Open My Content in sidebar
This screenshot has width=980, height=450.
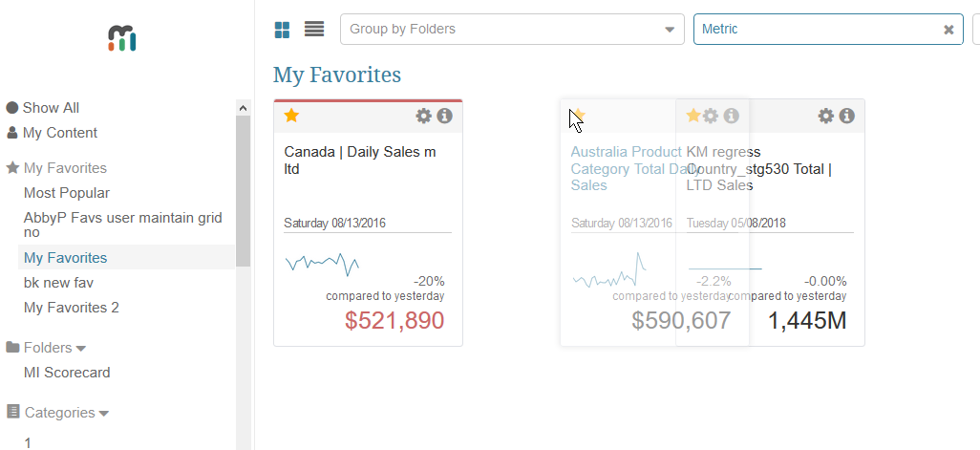point(59,133)
